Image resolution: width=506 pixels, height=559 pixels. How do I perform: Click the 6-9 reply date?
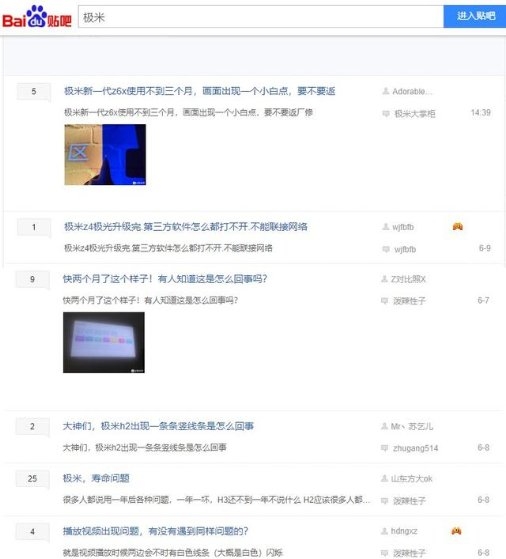click(485, 248)
